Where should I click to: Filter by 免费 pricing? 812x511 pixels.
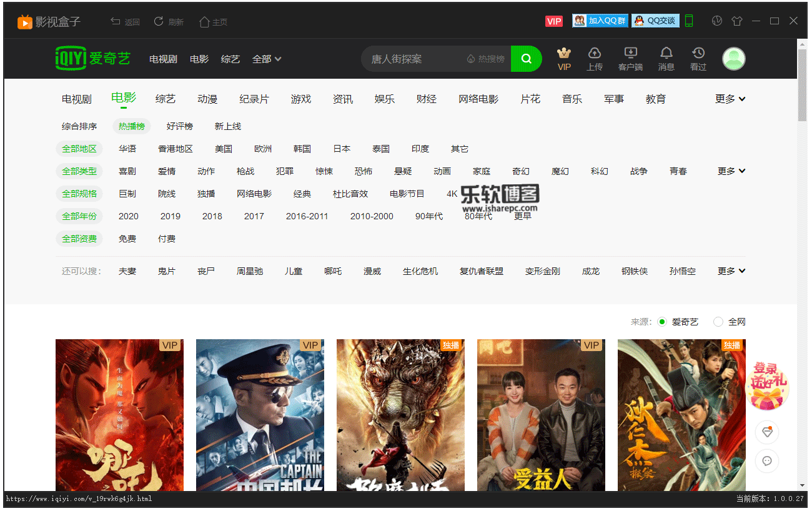coord(127,239)
